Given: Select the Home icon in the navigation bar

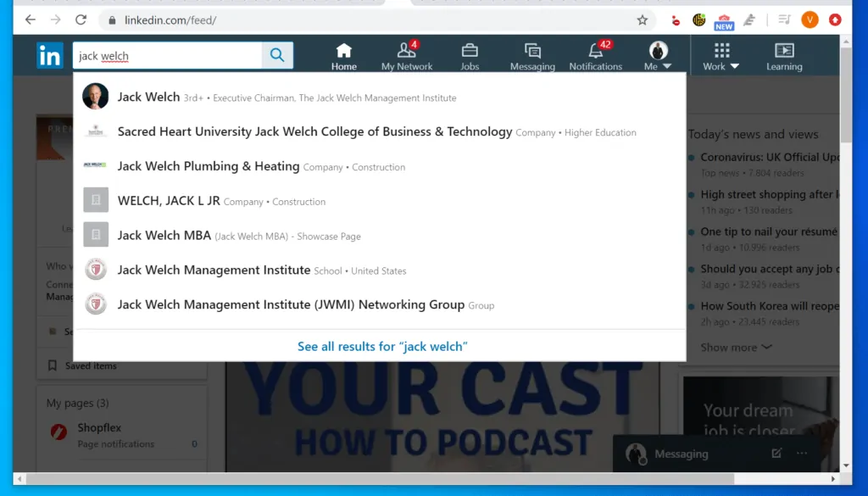Looking at the screenshot, I should [343, 49].
